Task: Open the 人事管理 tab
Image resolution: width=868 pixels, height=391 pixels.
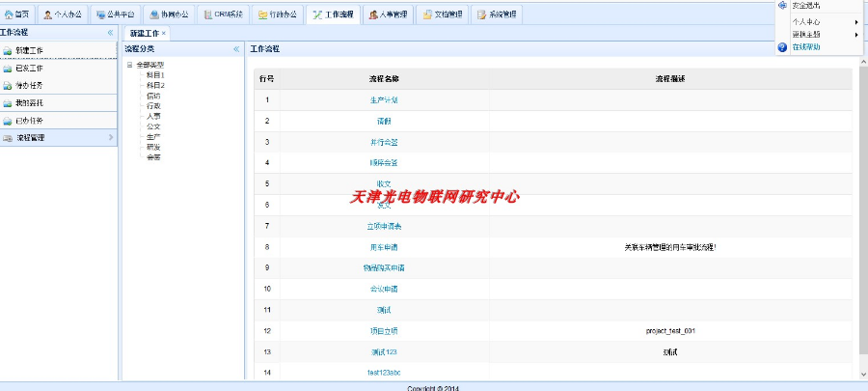Action: click(388, 14)
